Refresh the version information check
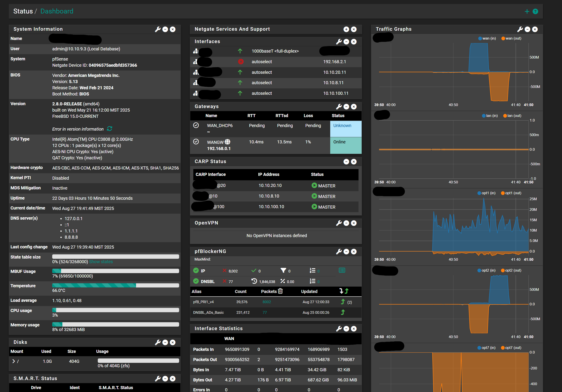Image resolution: width=562 pixels, height=392 pixels. (x=109, y=129)
